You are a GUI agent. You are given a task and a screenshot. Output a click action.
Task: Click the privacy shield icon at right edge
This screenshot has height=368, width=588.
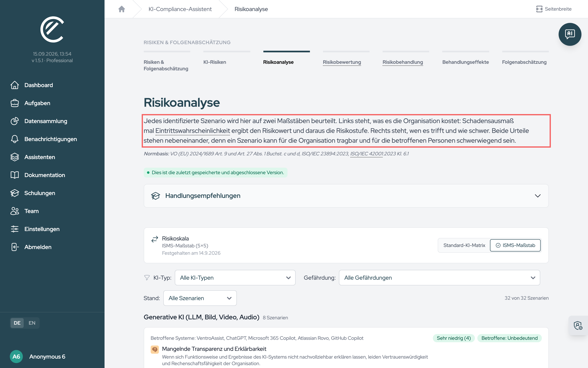(x=578, y=325)
